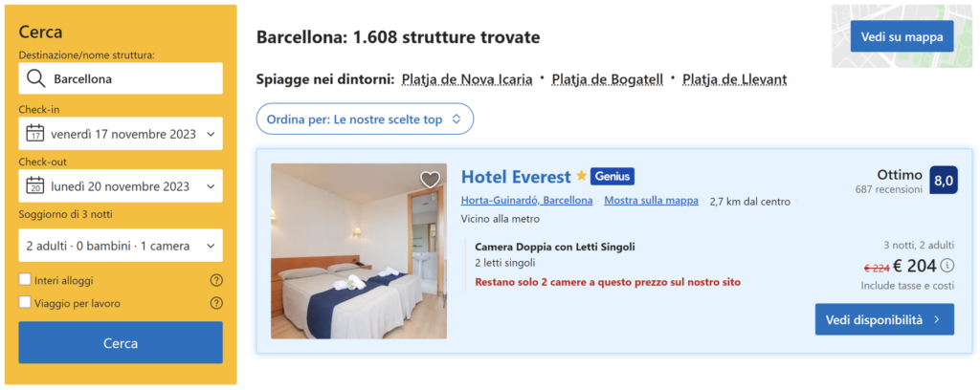
Task: Click the price info icon next to €204
Action: tap(947, 266)
